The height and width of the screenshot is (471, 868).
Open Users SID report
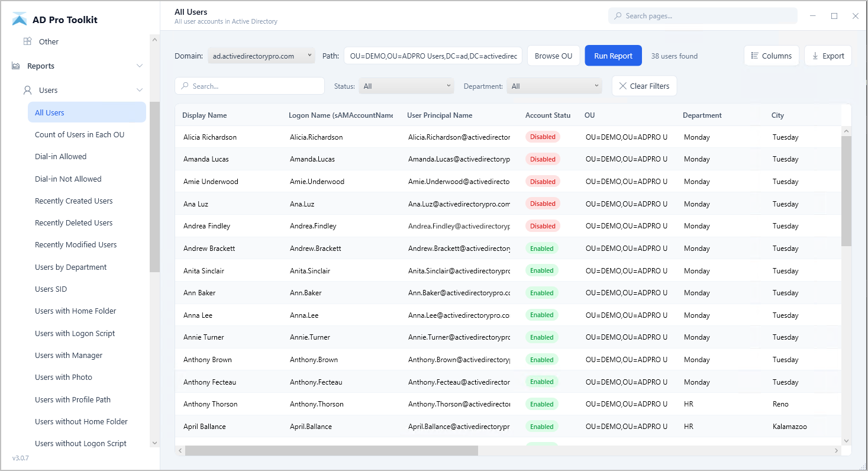pos(51,289)
